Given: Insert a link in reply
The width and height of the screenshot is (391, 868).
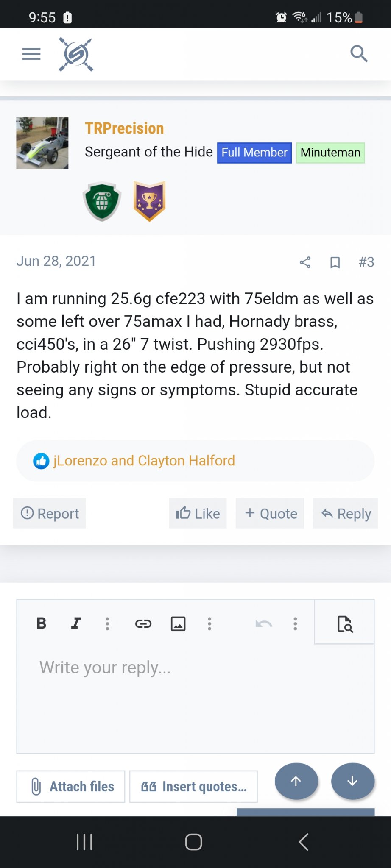Looking at the screenshot, I should point(143,623).
